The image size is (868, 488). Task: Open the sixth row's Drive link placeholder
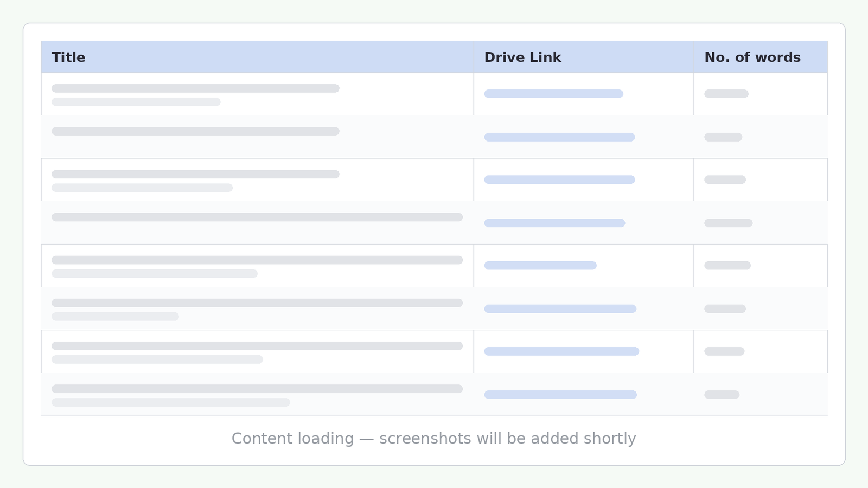tap(560, 309)
